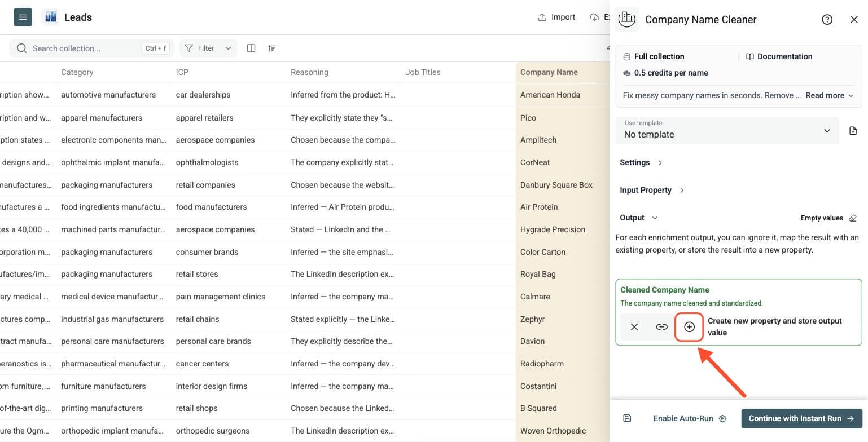Expand the Input Property section
Image resolution: width=868 pixels, height=442 pixels.
pos(652,191)
